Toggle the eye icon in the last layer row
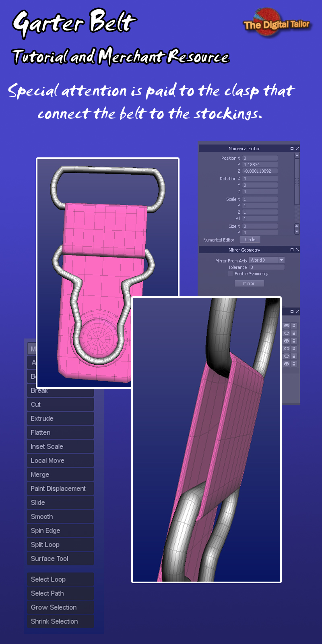Viewport: 322px width, 644px height. point(287,364)
